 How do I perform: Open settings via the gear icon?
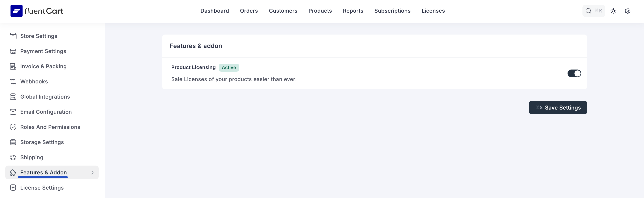pos(627,11)
